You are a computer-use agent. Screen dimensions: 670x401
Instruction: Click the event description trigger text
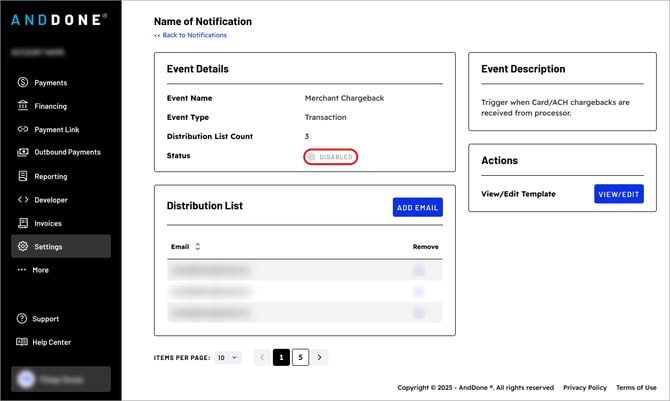coord(555,107)
